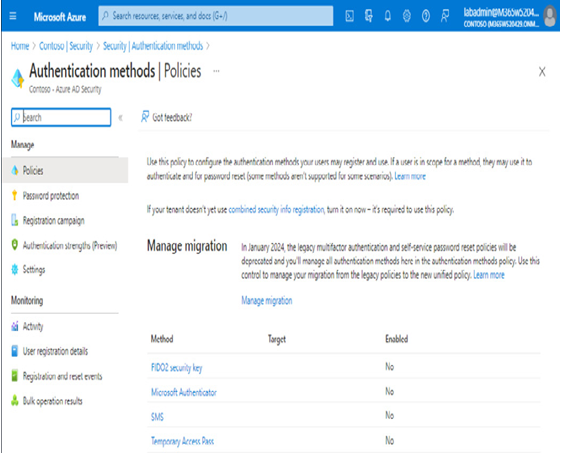The image size is (561, 456).
Task: Open Authentication strengths (Preview)
Action: click(x=70, y=246)
